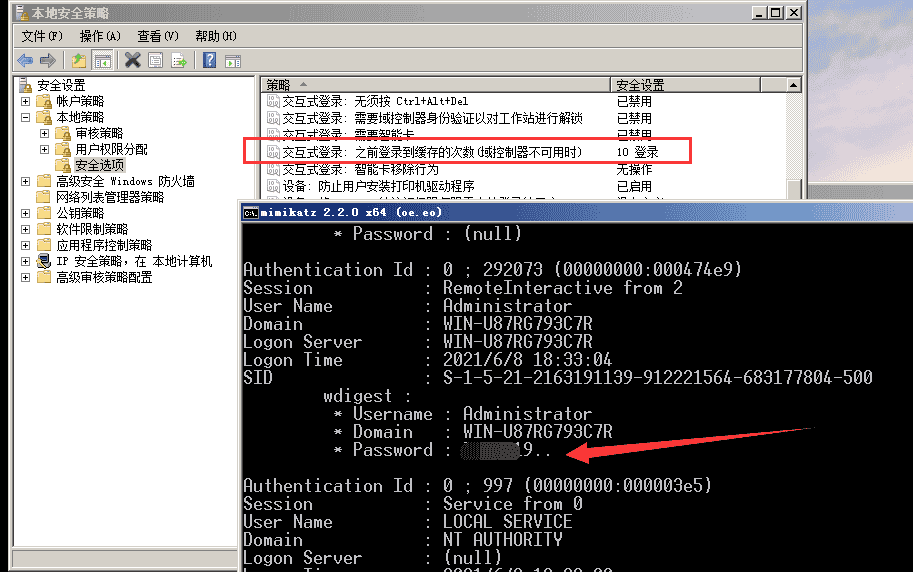Viewport: 913px width, 572px height.
Task: Open the 文件(F) menu
Action: pyautogui.click(x=42, y=36)
